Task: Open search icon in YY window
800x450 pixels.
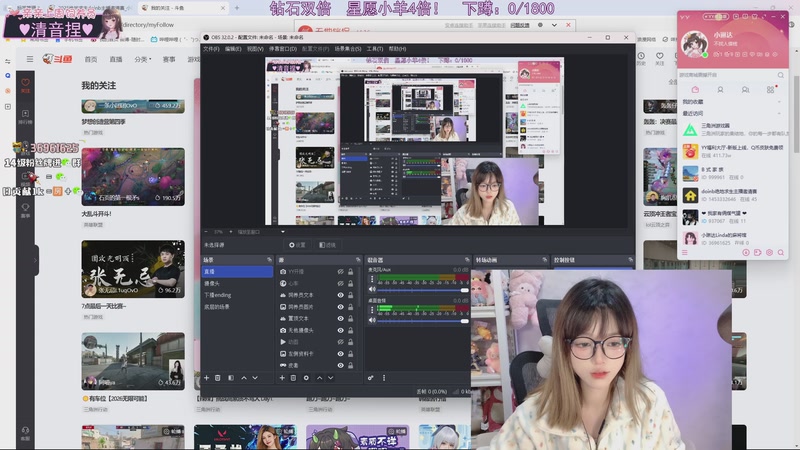Action: pyautogui.click(x=781, y=75)
